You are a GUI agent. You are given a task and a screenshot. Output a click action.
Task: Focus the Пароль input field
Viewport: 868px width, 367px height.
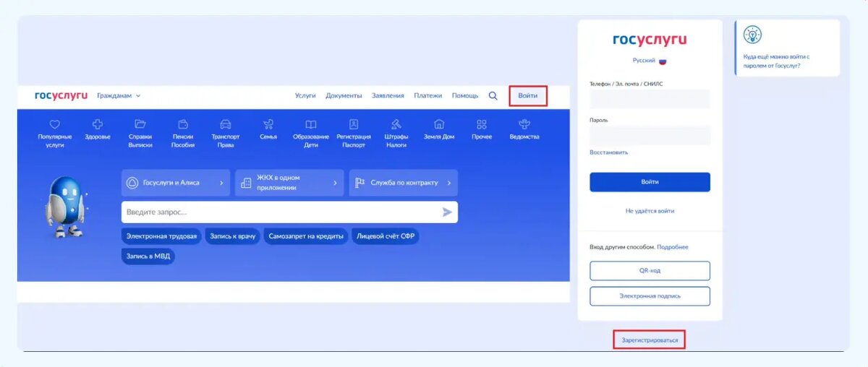point(650,135)
